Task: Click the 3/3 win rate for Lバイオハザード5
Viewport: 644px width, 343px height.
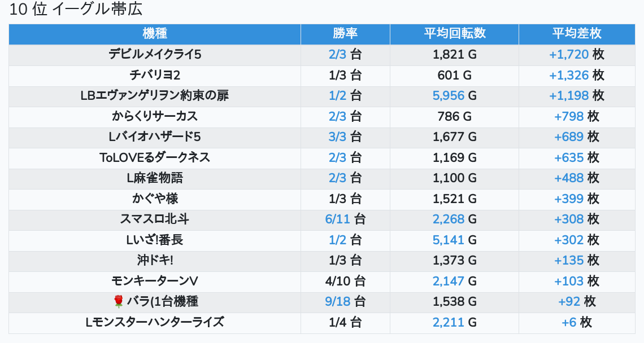Action: pos(337,137)
